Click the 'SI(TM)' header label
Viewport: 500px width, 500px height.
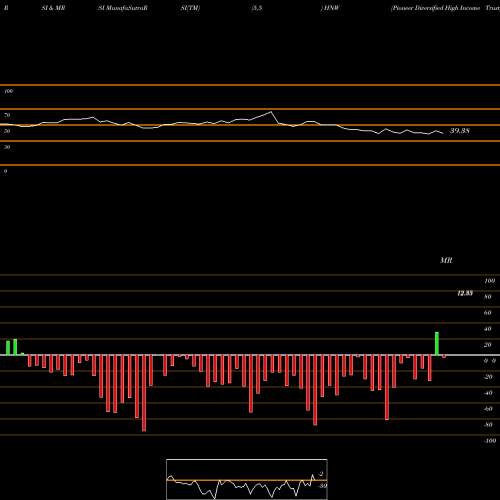(x=190, y=8)
